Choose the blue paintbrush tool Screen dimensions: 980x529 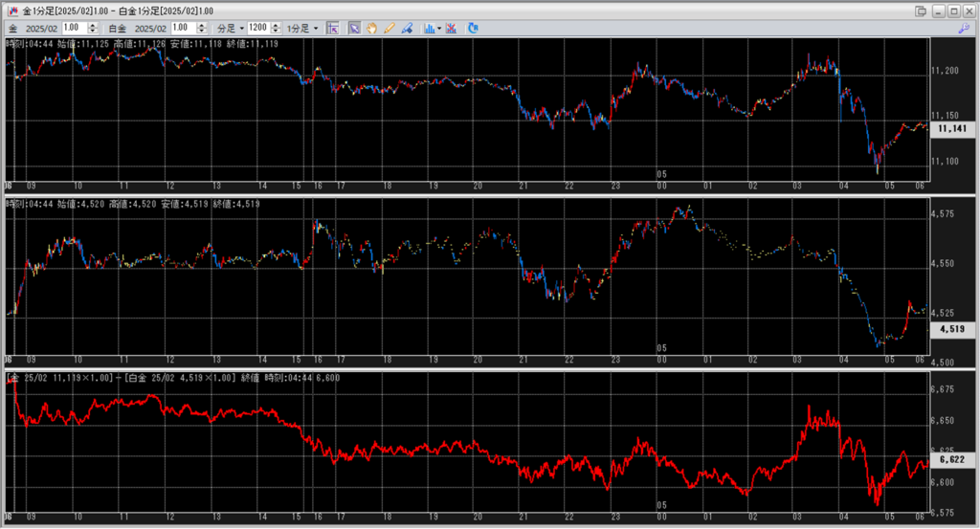(407, 29)
